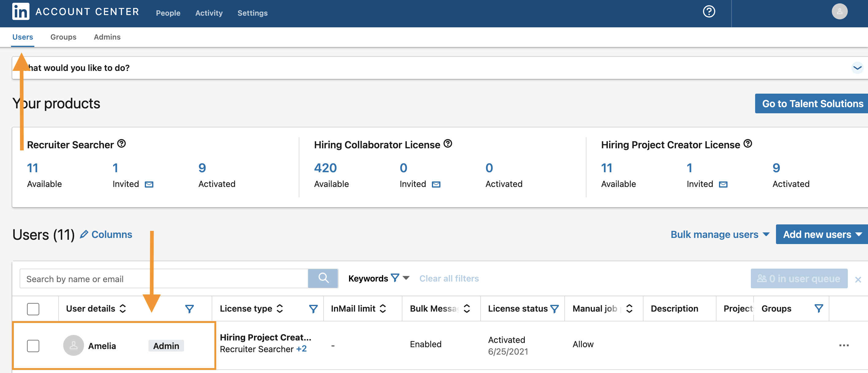Switch to the Admins tab

[107, 37]
